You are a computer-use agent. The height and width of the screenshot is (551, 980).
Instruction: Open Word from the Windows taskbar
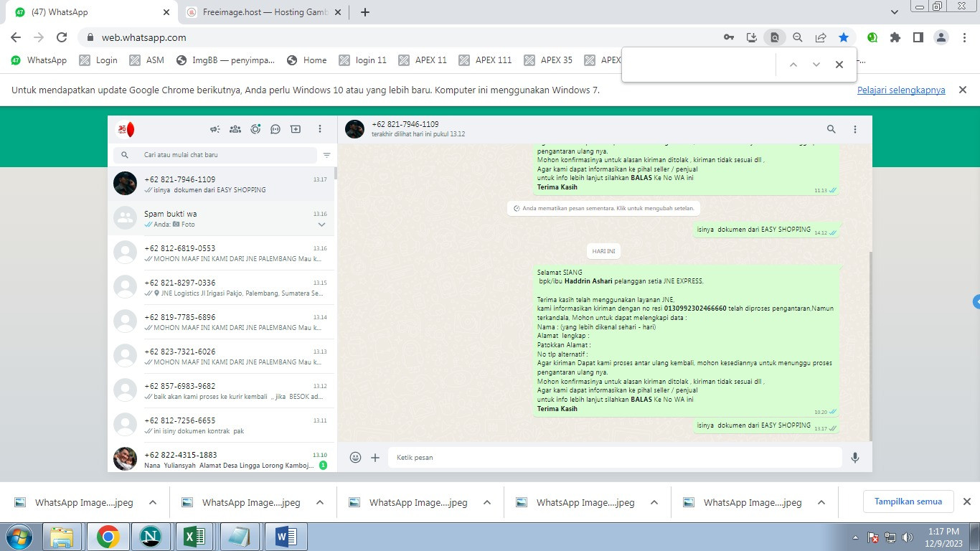click(x=286, y=536)
